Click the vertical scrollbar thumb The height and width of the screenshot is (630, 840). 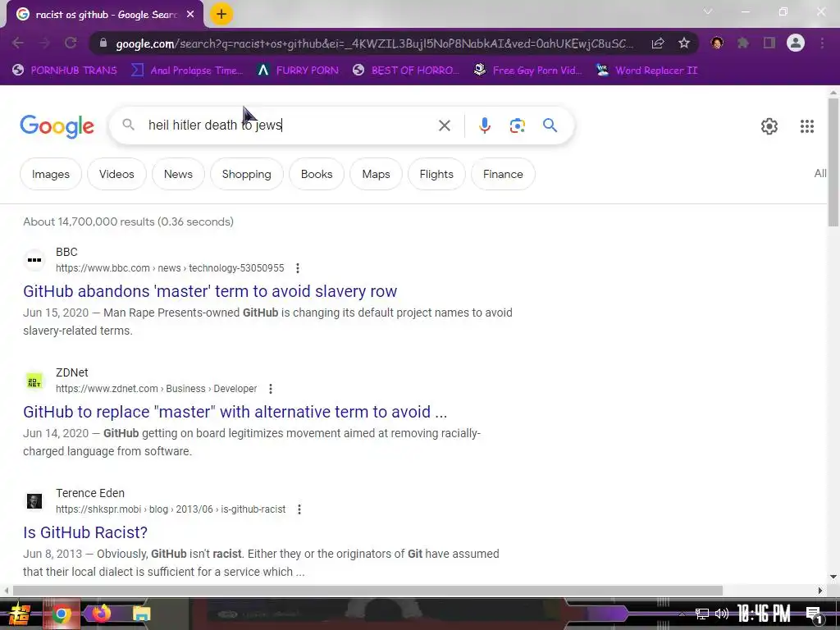tap(833, 162)
